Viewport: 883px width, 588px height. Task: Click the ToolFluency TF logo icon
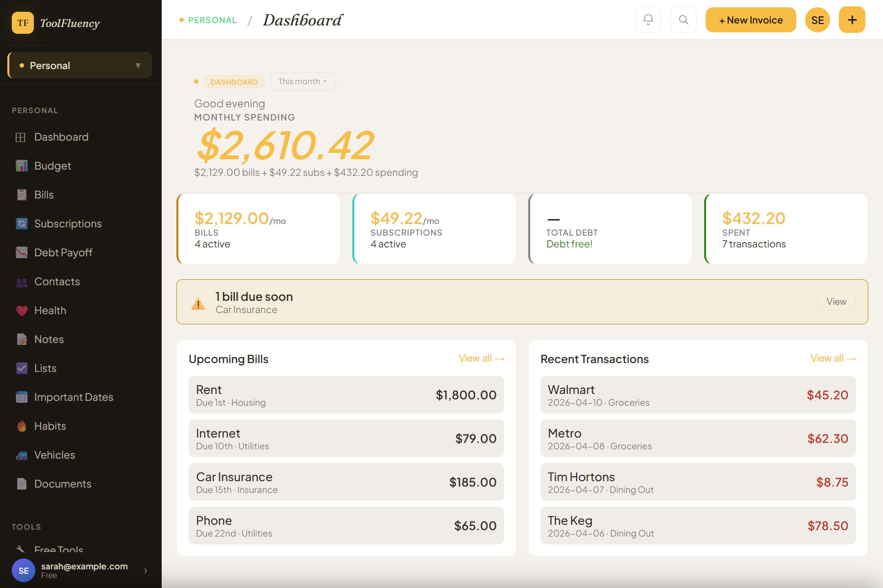(x=23, y=23)
